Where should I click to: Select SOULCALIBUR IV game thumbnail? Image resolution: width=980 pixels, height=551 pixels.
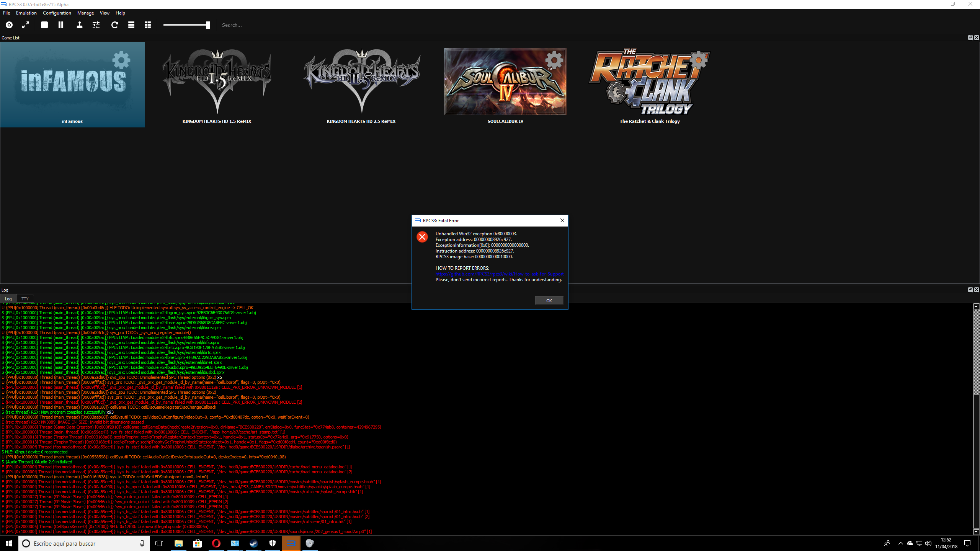505,82
